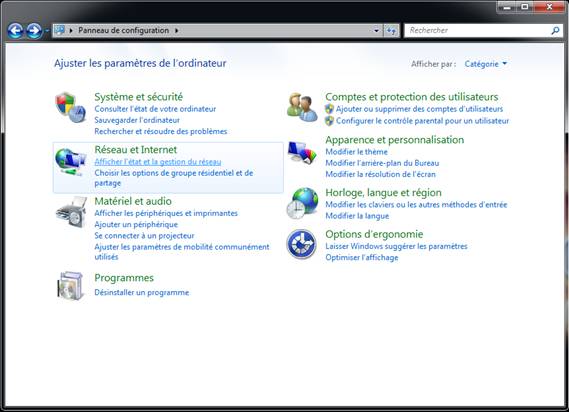Click Modifier les claviers ou autres méthodes
Screen dimensions: 569x412
click(x=416, y=205)
